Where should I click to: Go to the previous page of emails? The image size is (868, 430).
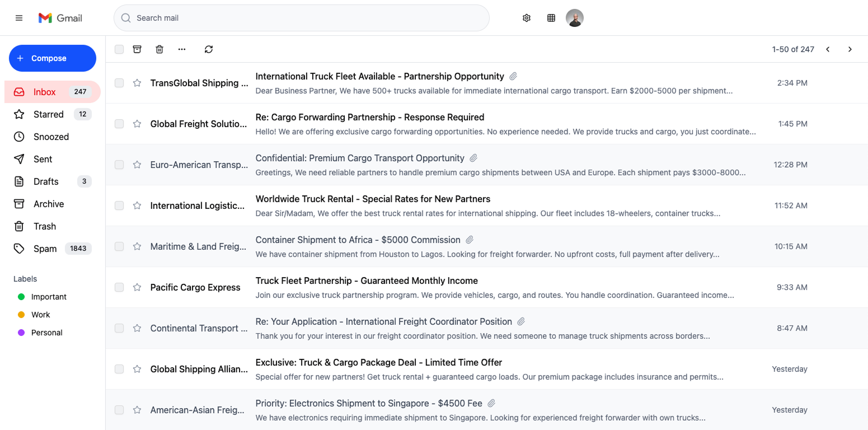click(828, 49)
